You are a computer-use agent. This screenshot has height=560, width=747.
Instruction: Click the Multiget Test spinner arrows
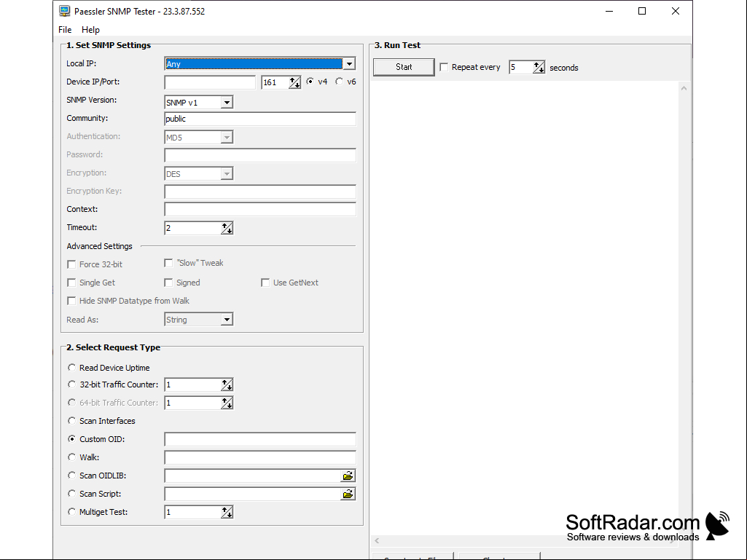tap(227, 513)
